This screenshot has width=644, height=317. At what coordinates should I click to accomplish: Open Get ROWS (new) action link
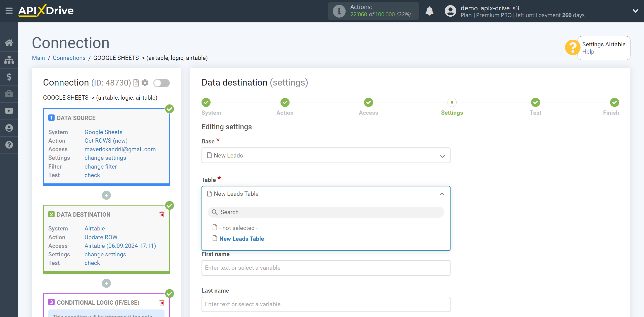tap(106, 141)
